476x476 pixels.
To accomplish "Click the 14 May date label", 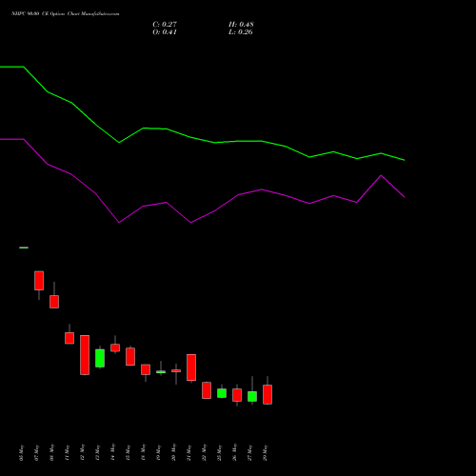I will click(113, 452).
